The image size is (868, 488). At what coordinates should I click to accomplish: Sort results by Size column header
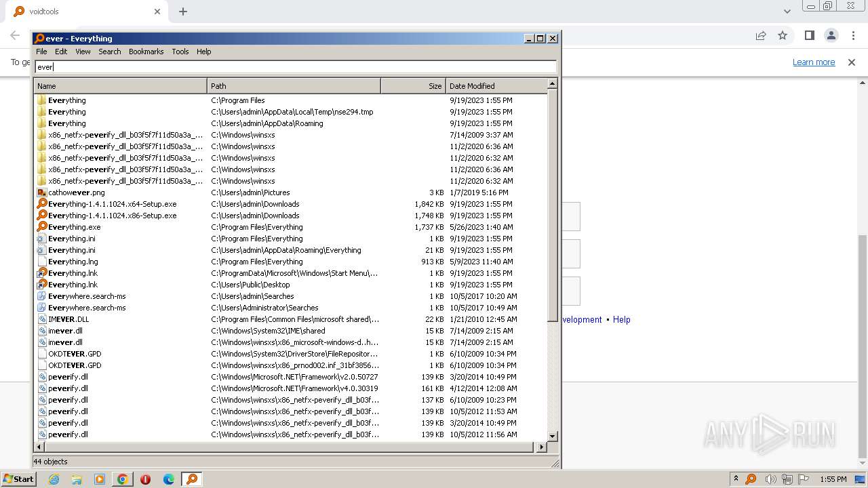click(x=413, y=86)
